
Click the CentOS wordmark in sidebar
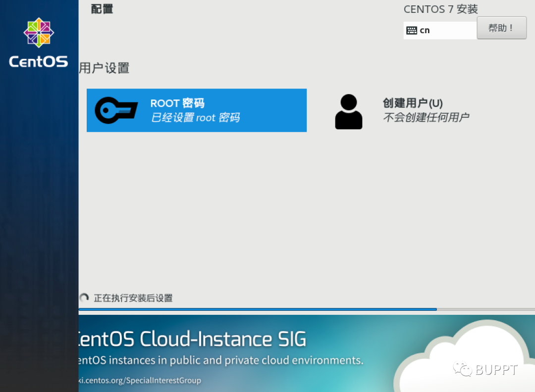click(x=38, y=62)
